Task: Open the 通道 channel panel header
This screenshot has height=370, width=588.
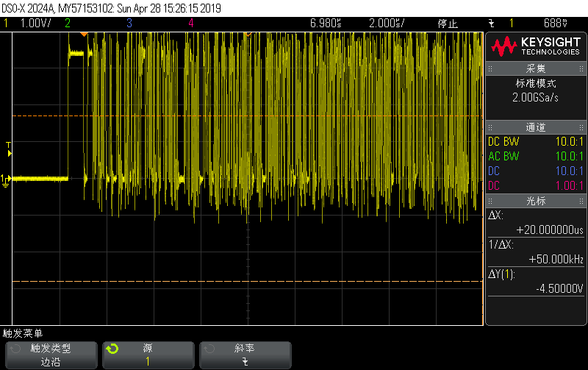Action: point(536,127)
